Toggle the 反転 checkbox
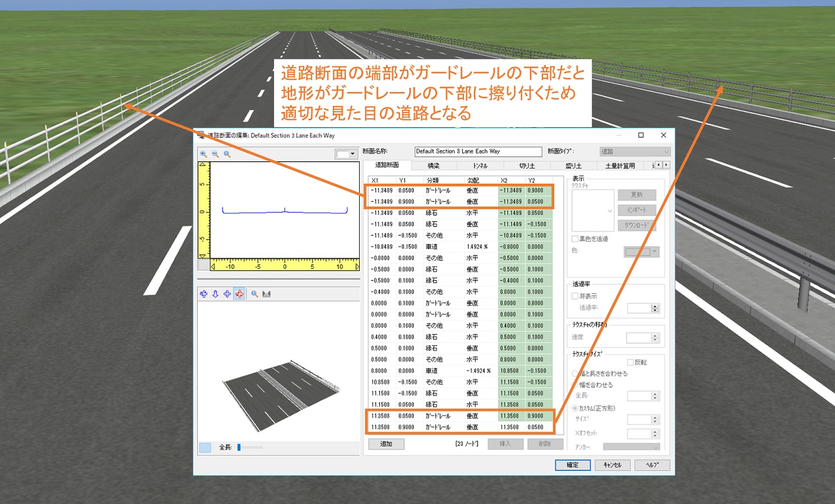The width and height of the screenshot is (835, 504). point(630,362)
